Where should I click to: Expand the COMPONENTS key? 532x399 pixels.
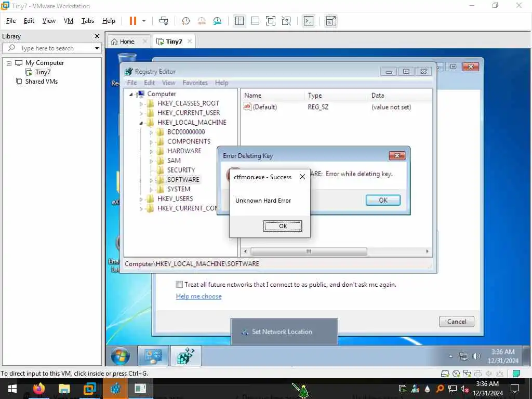tap(151, 142)
